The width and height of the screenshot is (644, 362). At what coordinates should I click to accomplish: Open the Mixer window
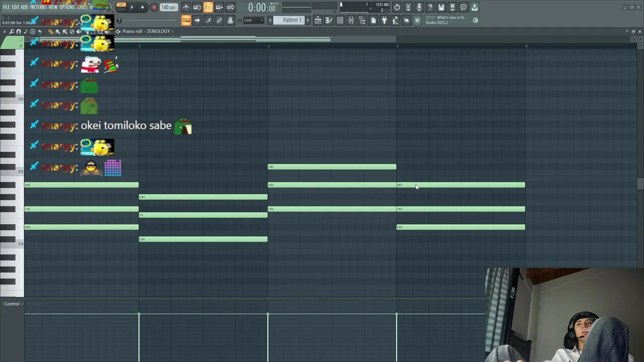pos(351,20)
